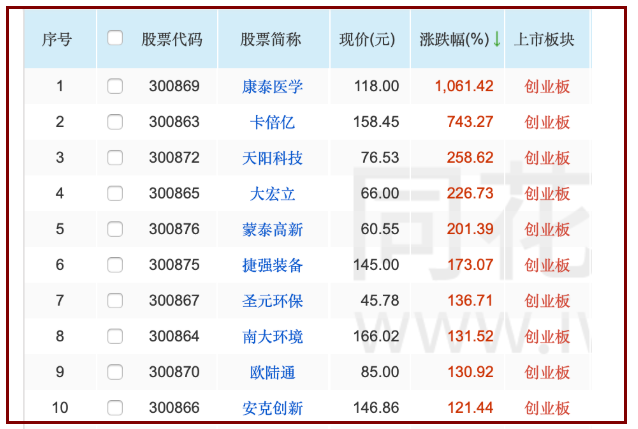Open the 蒙泰高新 stock link

(272, 230)
